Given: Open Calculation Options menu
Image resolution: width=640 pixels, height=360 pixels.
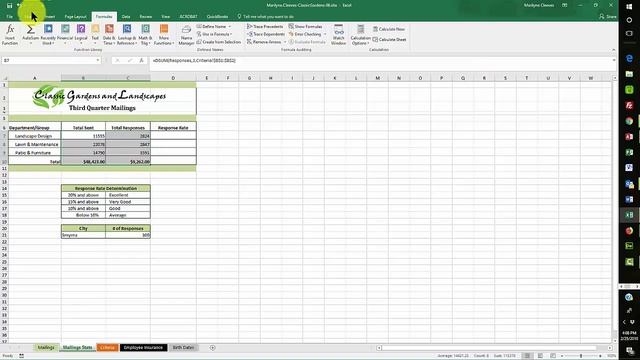Looking at the screenshot, I should point(360,35).
